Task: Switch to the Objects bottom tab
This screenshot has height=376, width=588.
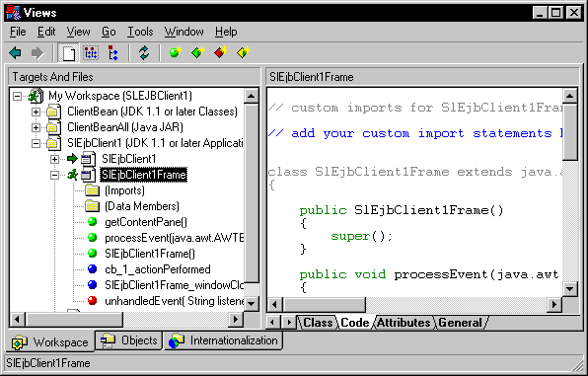Action: [129, 340]
